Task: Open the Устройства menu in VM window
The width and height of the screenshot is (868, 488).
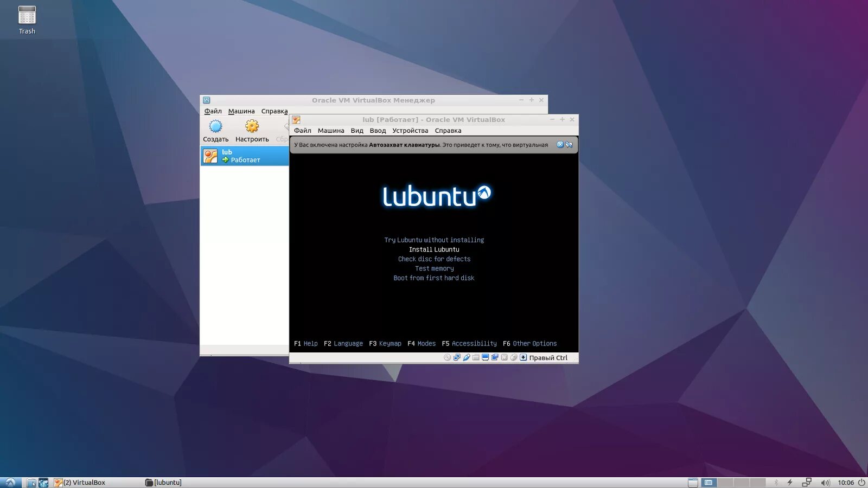Action: [x=410, y=131]
